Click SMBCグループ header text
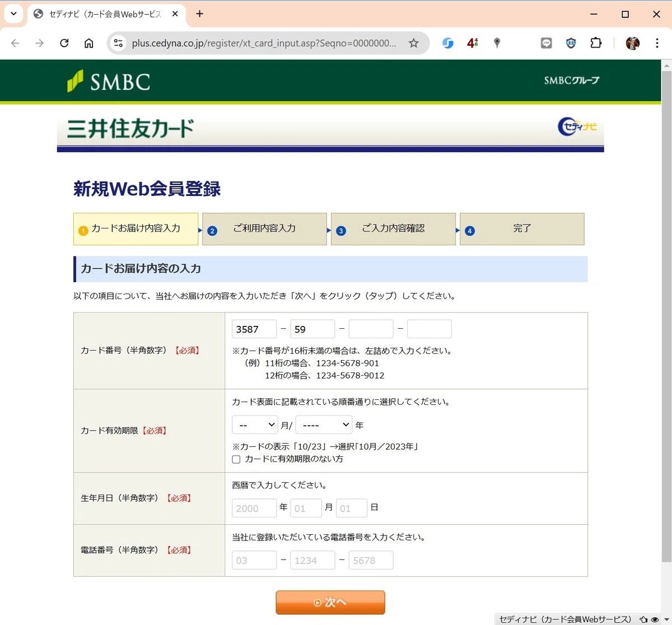This screenshot has height=625, width=672. (571, 81)
